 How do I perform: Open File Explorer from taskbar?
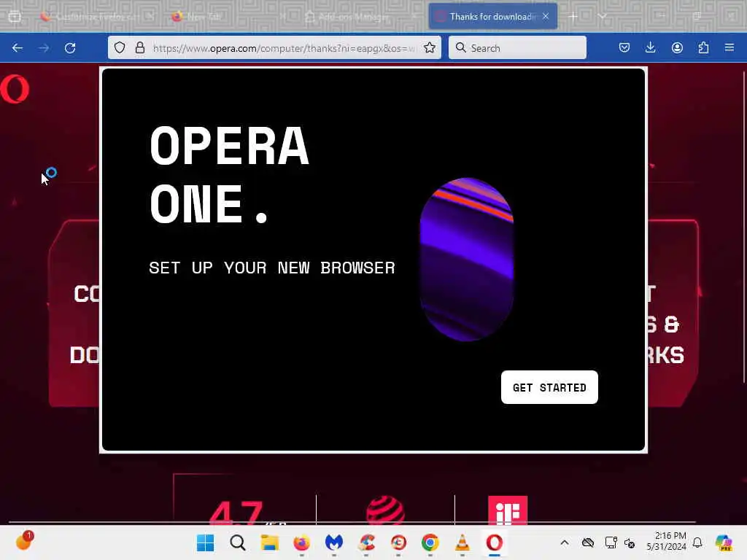[270, 542]
